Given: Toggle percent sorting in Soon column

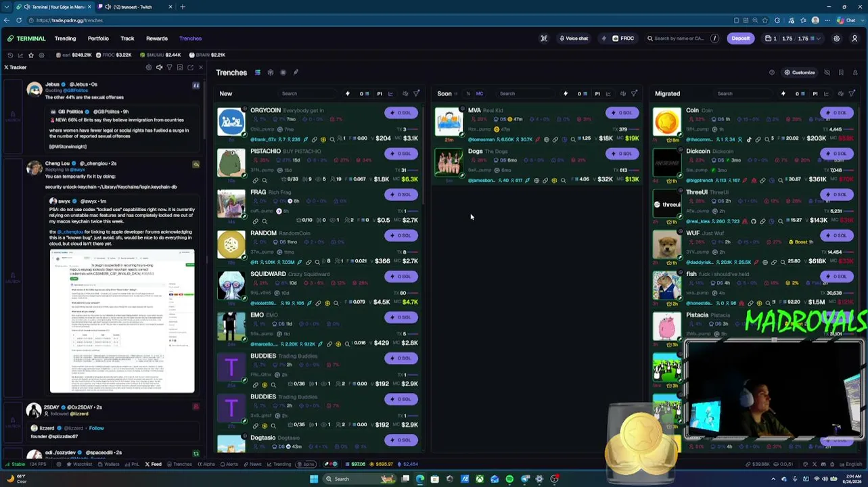Looking at the screenshot, I should pyautogui.click(x=468, y=94).
